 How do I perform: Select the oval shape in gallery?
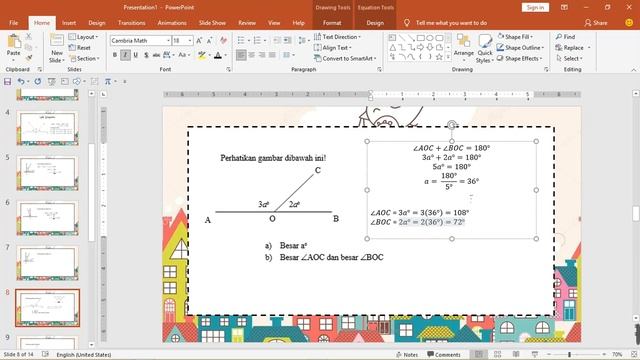point(430,38)
